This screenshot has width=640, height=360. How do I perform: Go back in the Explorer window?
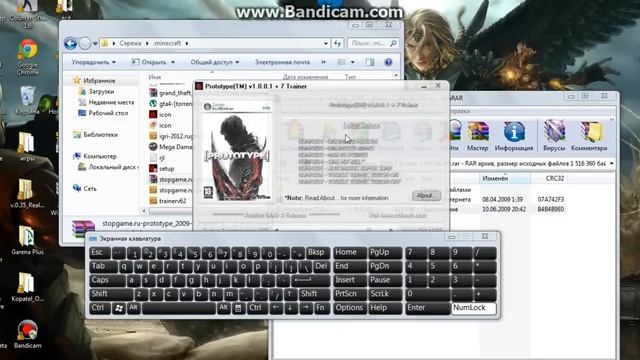[70, 43]
